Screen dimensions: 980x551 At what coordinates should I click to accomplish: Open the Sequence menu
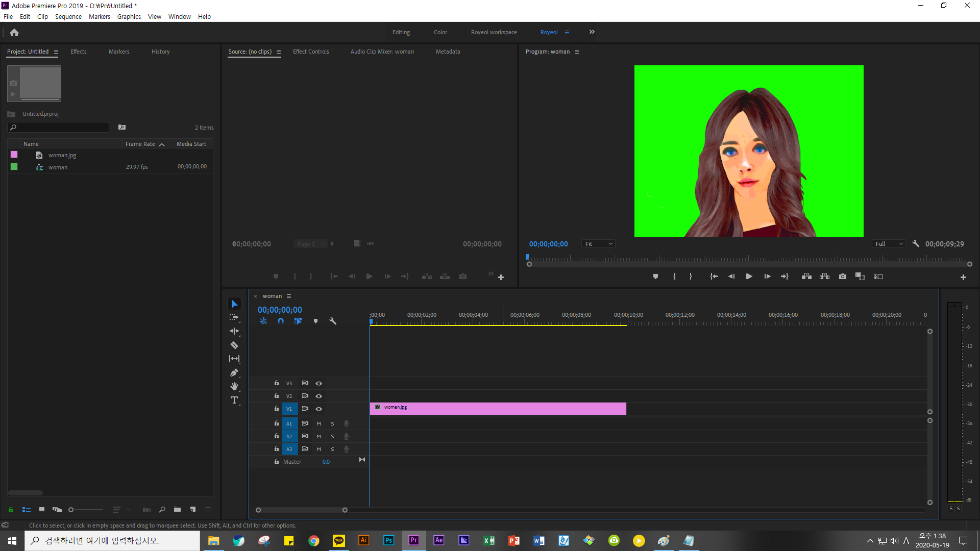tap(68, 16)
